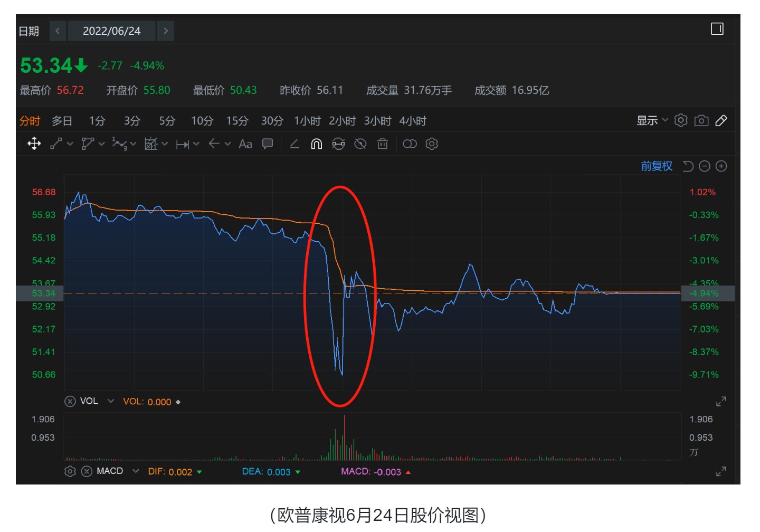This screenshot has height=532, width=760.
Task: Open the text annotation tool Aa
Action: pos(245,143)
